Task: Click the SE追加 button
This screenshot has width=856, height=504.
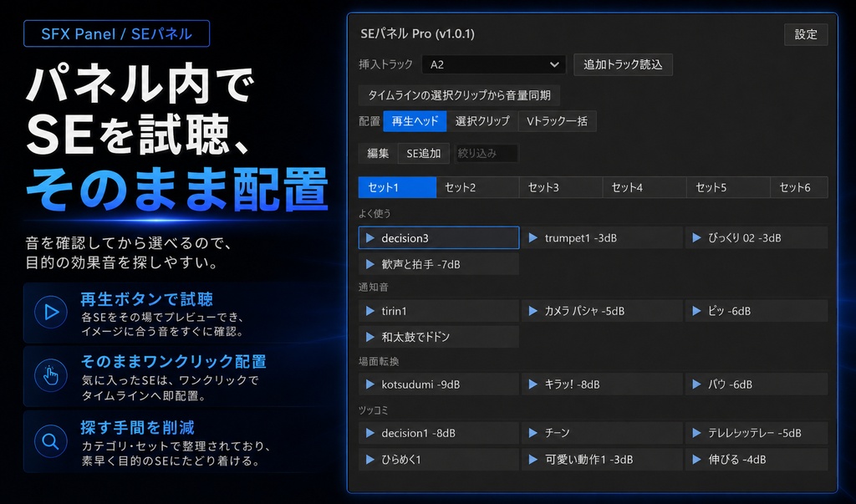Action: pos(424,154)
